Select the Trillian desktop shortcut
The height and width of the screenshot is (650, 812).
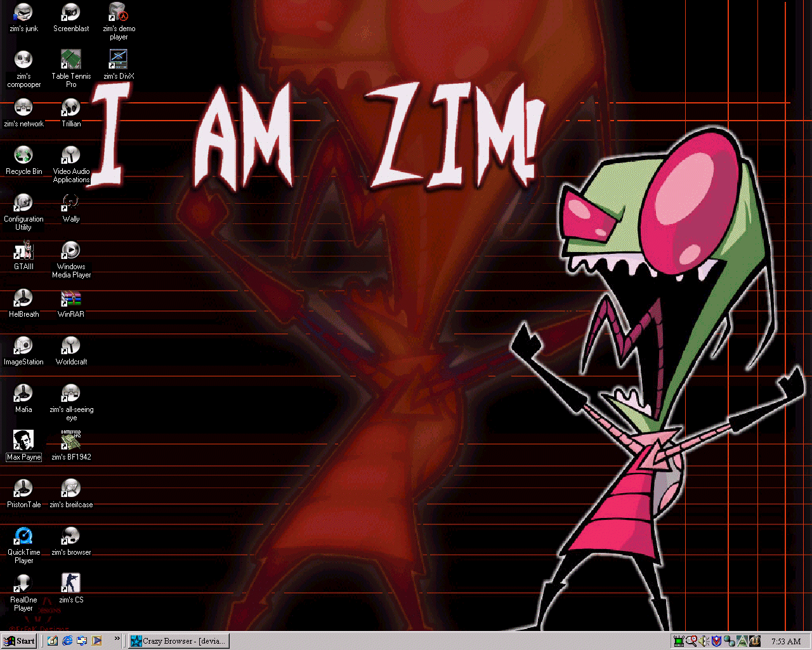pos(71,113)
